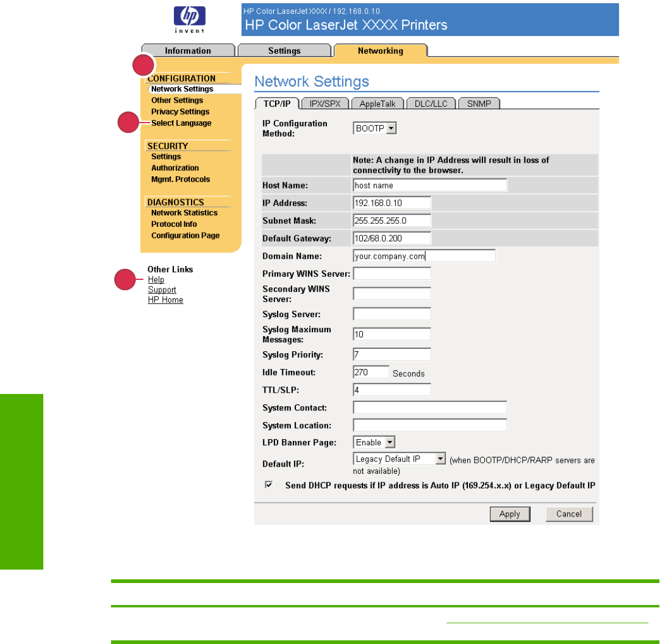Click the "Seconds" label after Idle Timeout
Viewport: 660px width, 644px height.
click(409, 374)
